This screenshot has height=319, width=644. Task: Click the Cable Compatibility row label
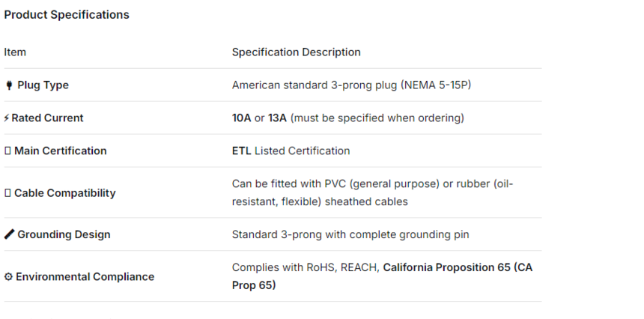(64, 193)
